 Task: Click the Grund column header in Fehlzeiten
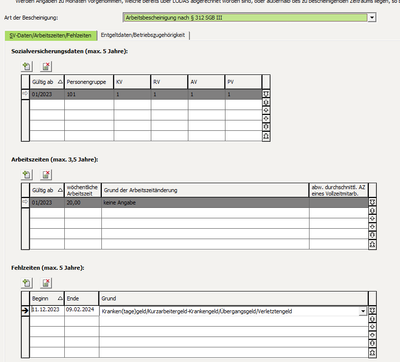[234, 298]
